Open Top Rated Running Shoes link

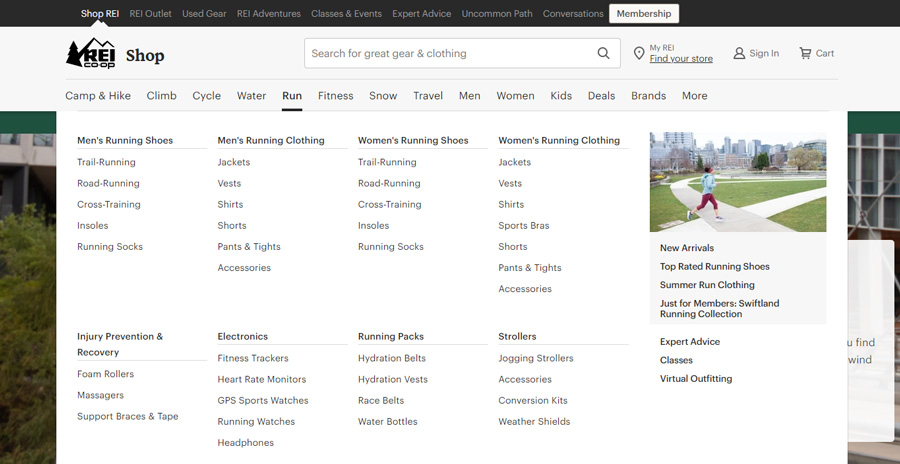click(715, 266)
